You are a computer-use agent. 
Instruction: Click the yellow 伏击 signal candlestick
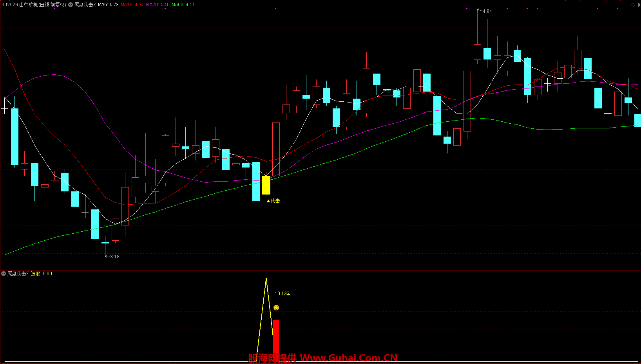(266, 185)
